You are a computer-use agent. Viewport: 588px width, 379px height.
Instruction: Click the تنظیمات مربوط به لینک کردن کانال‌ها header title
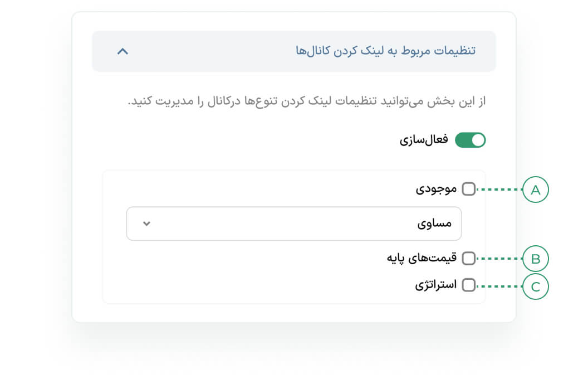(x=385, y=51)
